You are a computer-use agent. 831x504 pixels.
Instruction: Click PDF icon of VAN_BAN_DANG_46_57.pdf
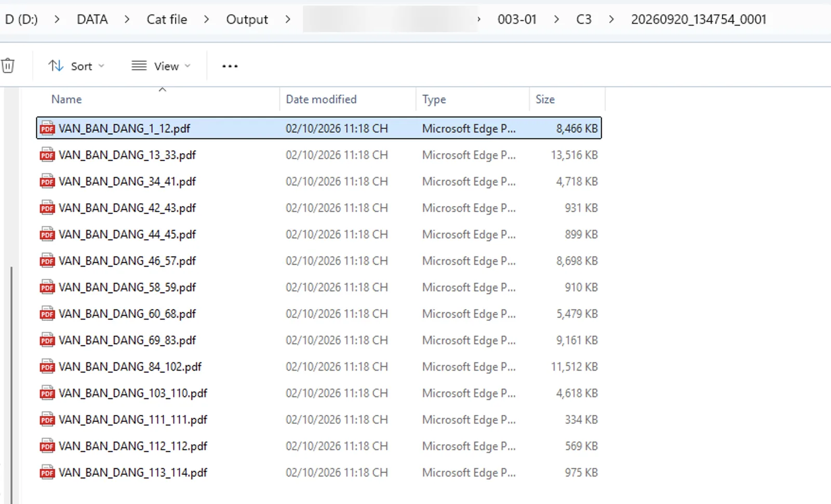click(x=47, y=261)
